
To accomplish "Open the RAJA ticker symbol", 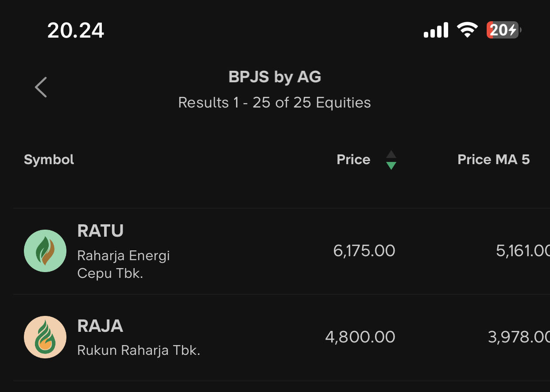I will point(100,326).
